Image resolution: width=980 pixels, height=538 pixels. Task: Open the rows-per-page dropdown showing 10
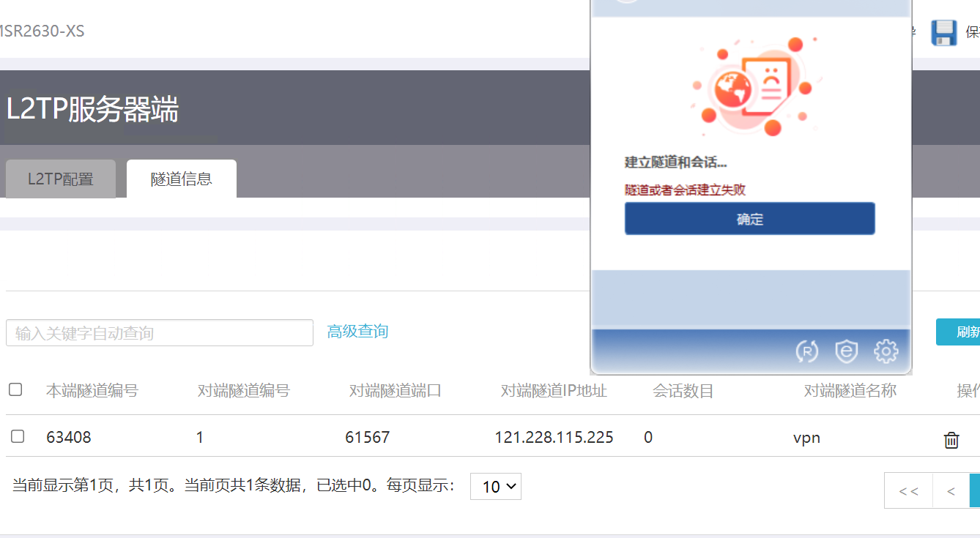pyautogui.click(x=496, y=486)
